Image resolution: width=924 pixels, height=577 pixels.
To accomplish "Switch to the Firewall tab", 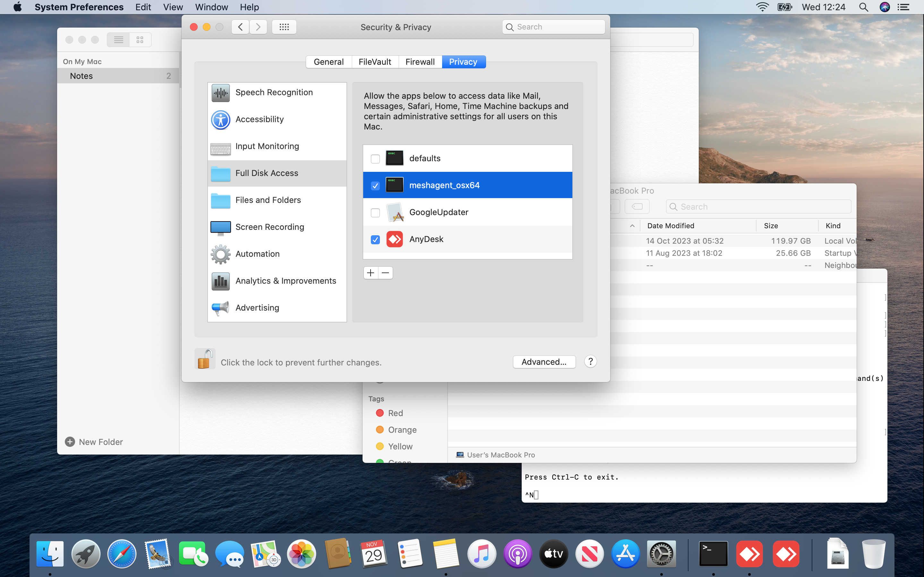I will point(420,62).
